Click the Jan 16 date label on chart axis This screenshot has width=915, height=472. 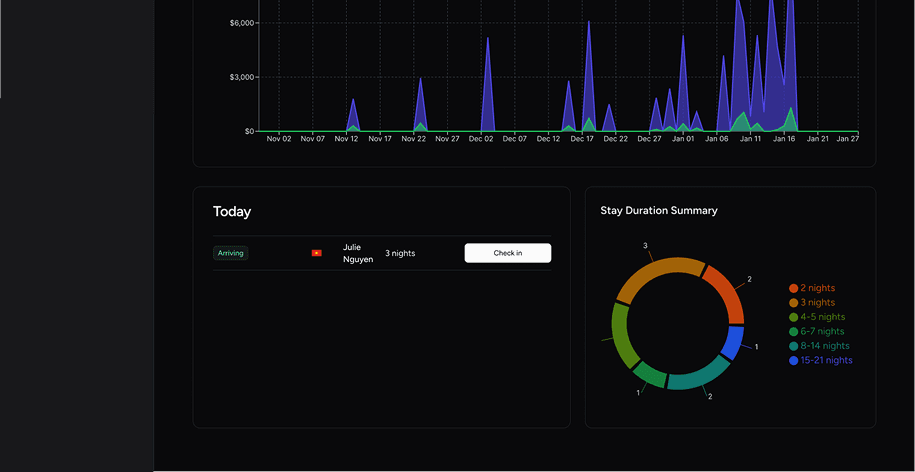[x=784, y=139]
